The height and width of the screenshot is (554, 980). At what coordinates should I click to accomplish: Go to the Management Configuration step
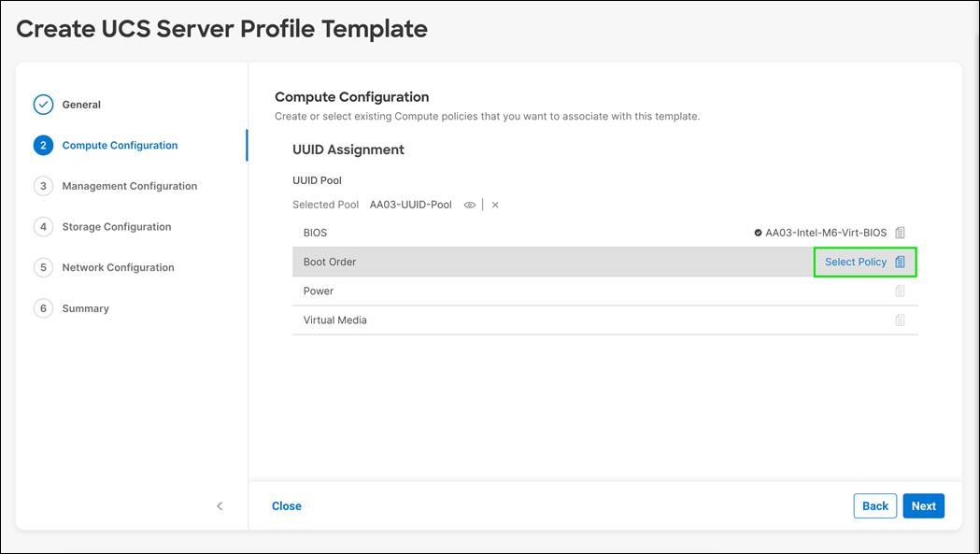(129, 186)
